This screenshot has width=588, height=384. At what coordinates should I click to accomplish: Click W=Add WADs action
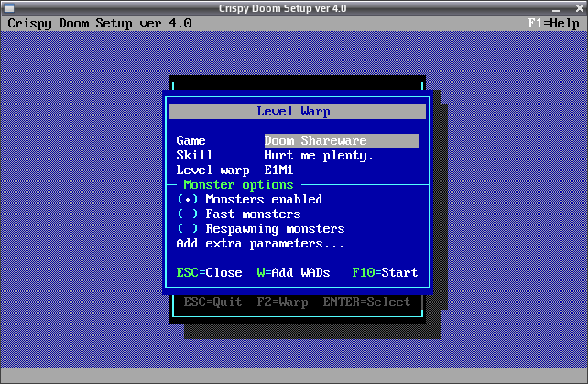[x=294, y=272]
